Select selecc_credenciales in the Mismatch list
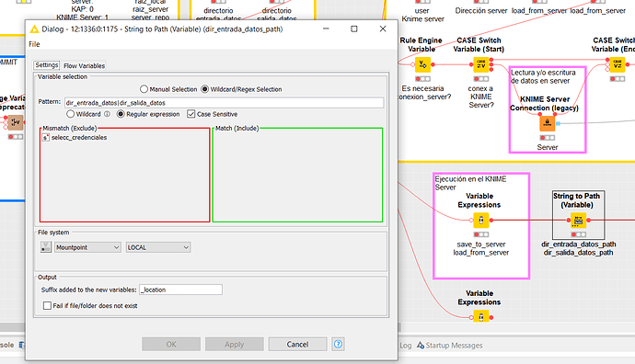This screenshot has width=635, height=364. (79, 138)
